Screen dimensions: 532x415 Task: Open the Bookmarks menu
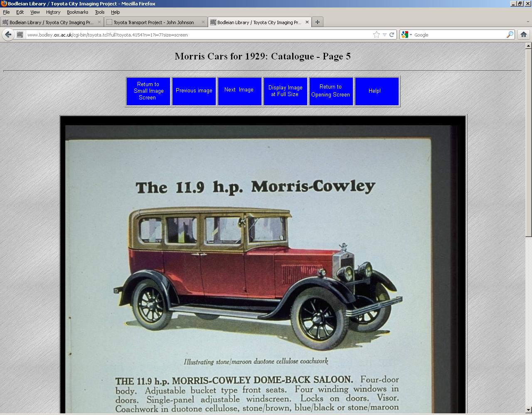77,12
